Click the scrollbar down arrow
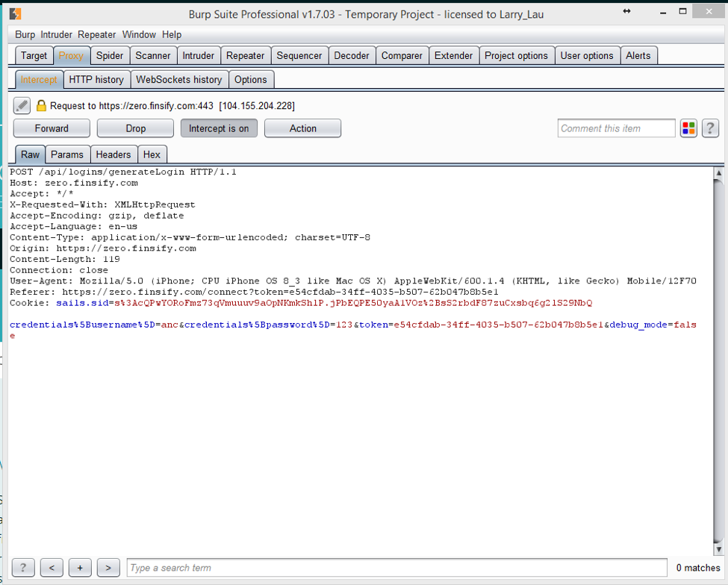 point(719,549)
